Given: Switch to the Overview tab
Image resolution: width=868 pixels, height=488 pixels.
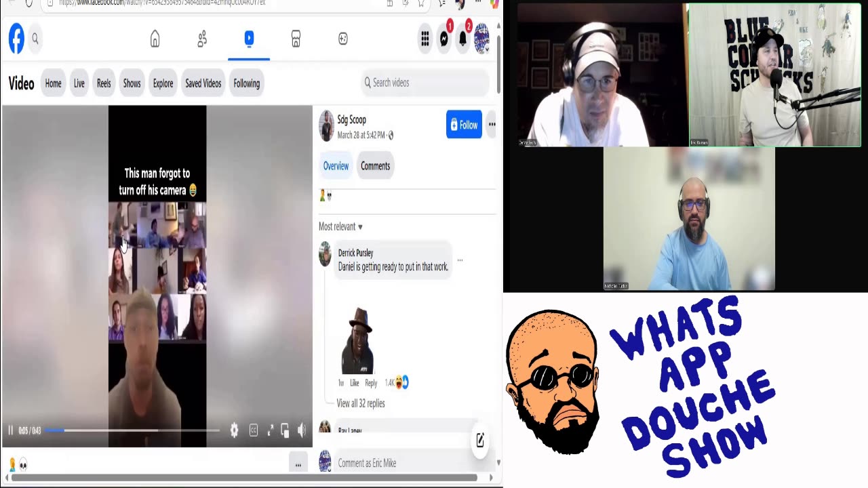Looking at the screenshot, I should tap(336, 166).
